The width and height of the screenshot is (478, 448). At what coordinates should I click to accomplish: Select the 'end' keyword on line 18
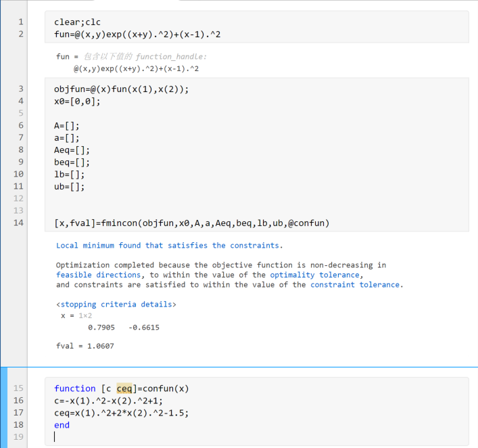click(62, 425)
